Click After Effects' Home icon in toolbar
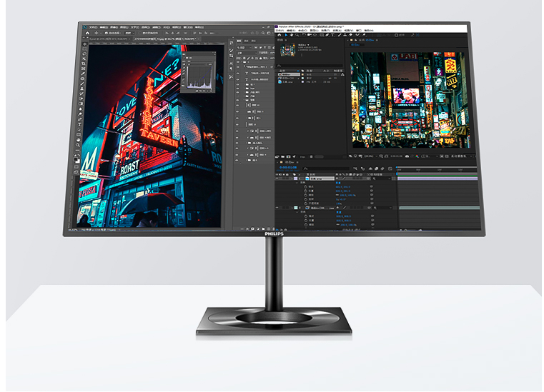Image resolution: width=544 pixels, height=392 pixels. pos(280,35)
